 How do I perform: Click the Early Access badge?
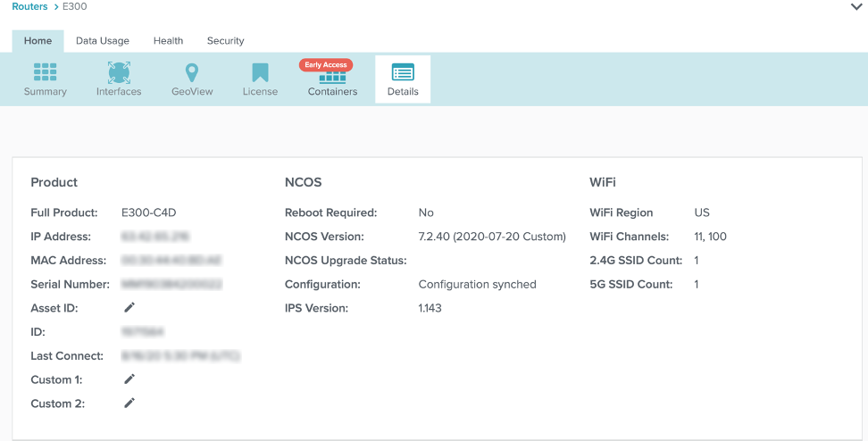coord(325,65)
